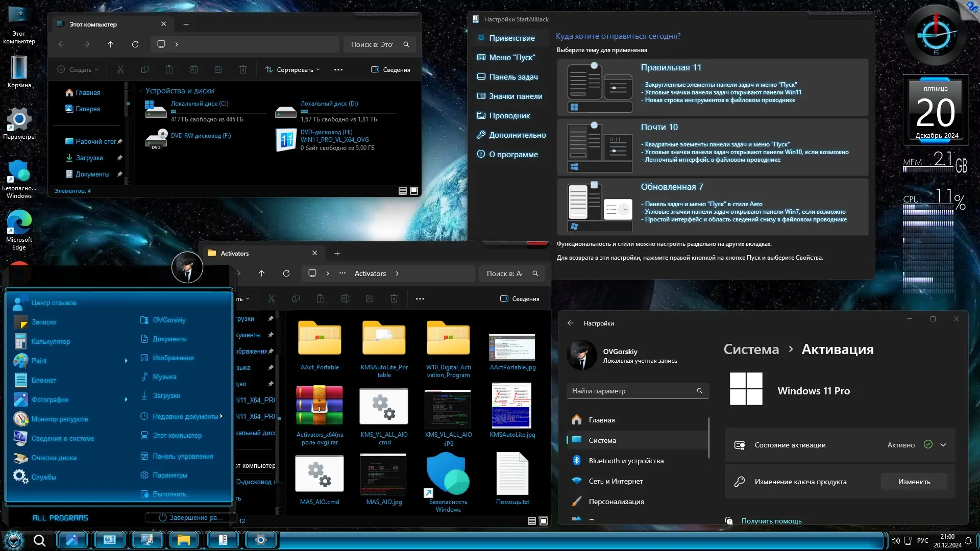Click refresh icon in Этот компьютер window
This screenshot has height=551, width=980.
(x=135, y=44)
